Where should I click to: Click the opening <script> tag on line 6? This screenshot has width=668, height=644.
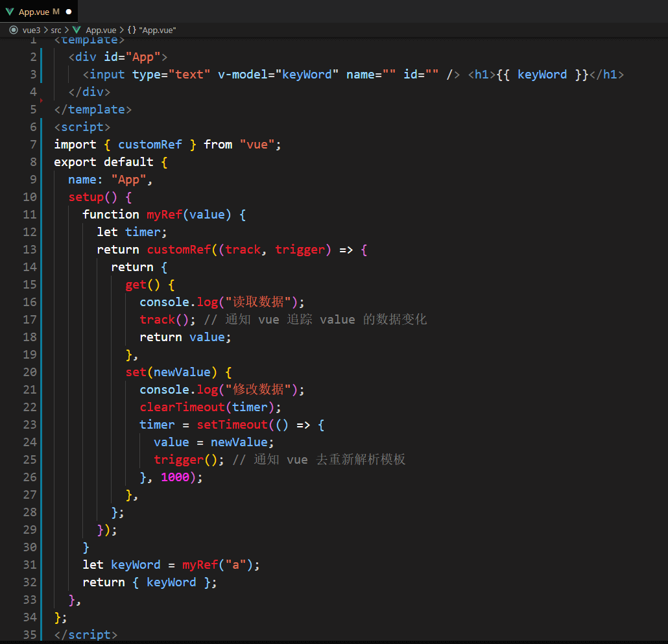pyautogui.click(x=82, y=127)
